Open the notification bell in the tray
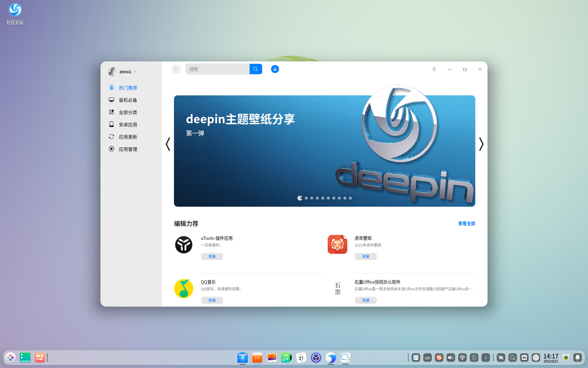This screenshot has height=368, width=588. 577,358
